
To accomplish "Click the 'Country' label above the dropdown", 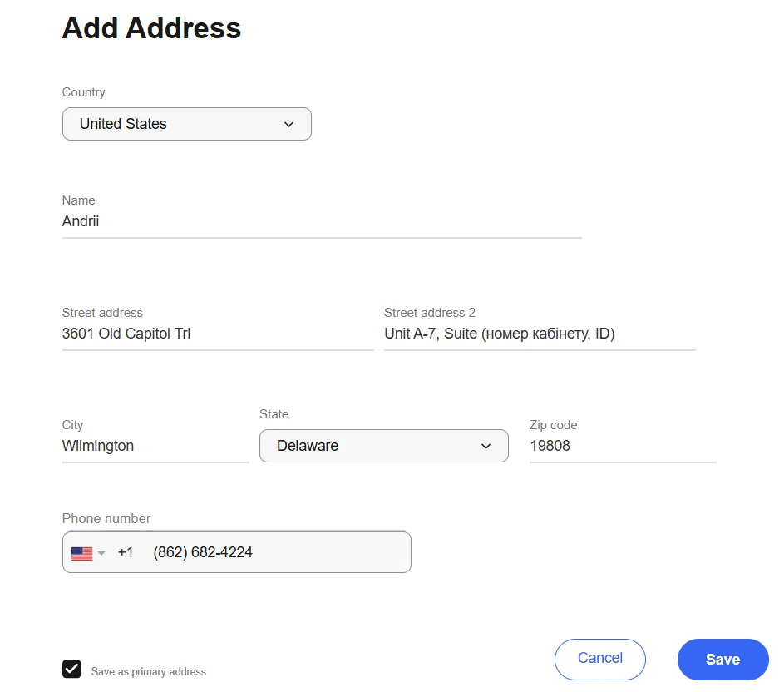I will coord(83,92).
